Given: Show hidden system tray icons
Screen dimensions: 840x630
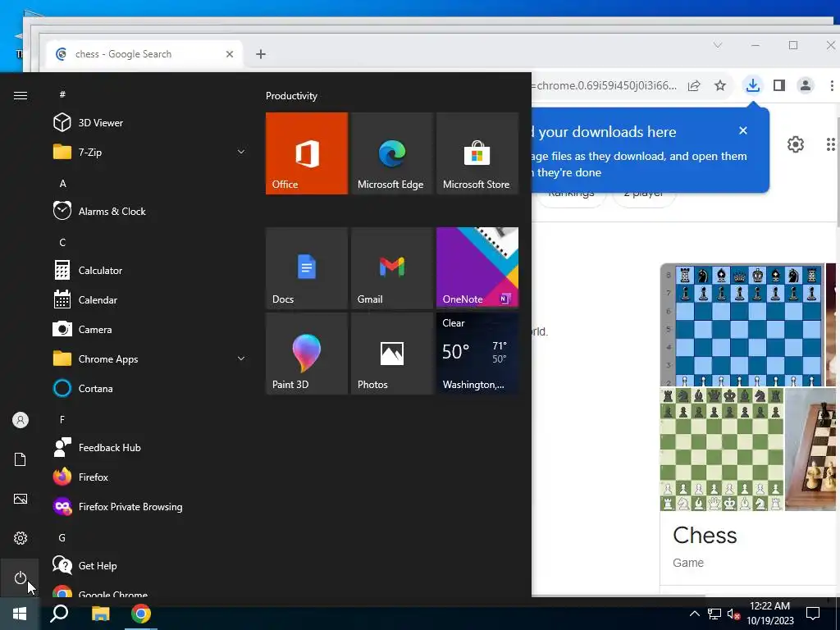Looking at the screenshot, I should pyautogui.click(x=694, y=614).
